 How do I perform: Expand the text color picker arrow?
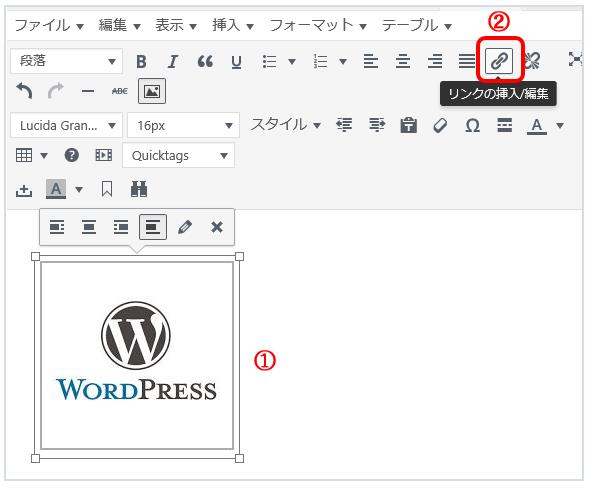[x=560, y=125]
